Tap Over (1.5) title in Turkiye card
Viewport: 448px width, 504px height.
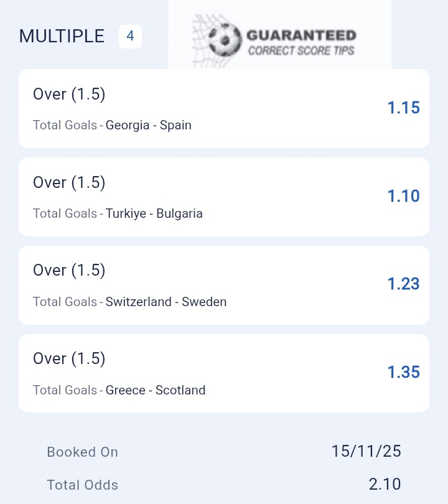click(69, 182)
